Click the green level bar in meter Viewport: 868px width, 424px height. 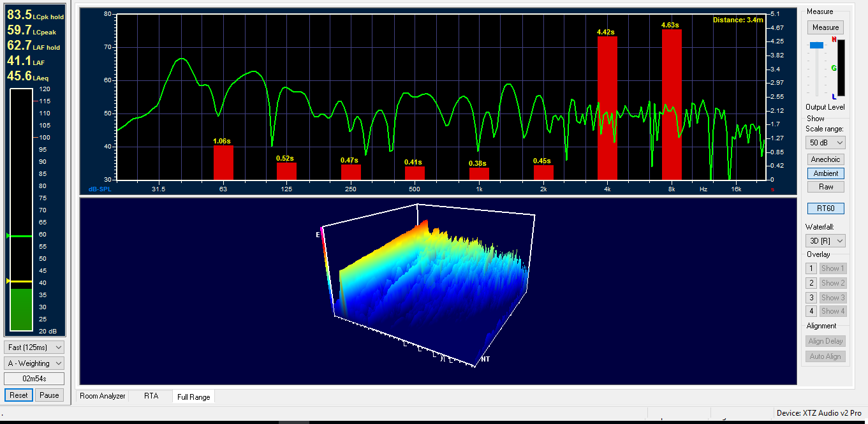pos(21,310)
